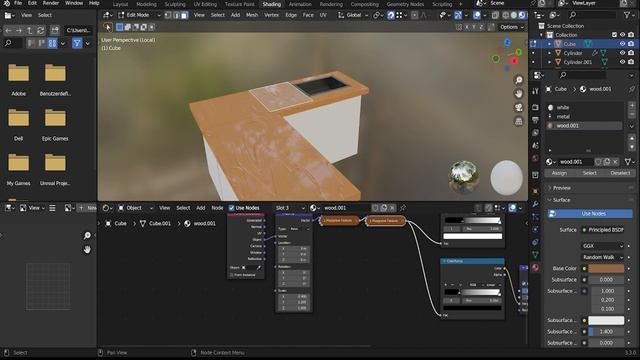
Task: Hide Cylinder.001 with its eye icon
Action: [x=622, y=62]
